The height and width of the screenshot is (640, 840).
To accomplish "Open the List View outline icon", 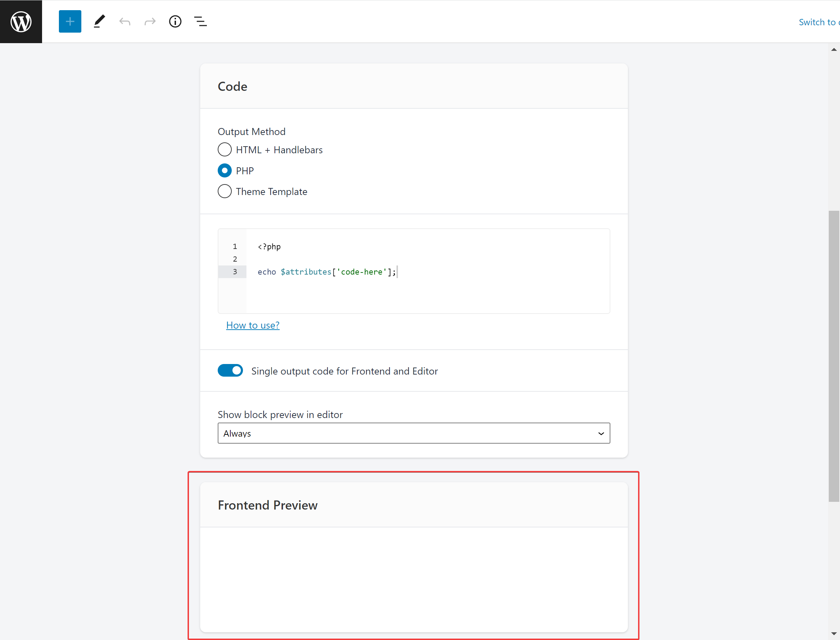I will click(201, 21).
